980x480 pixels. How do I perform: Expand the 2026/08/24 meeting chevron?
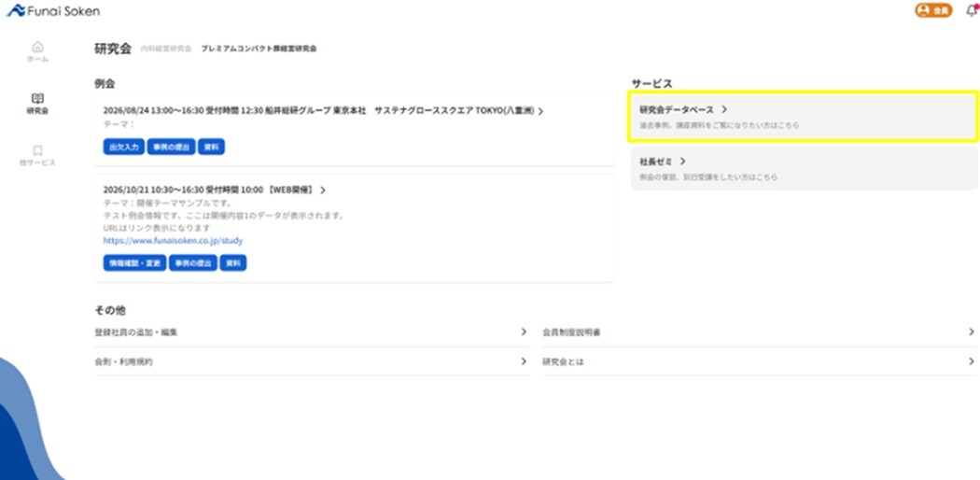[x=540, y=111]
